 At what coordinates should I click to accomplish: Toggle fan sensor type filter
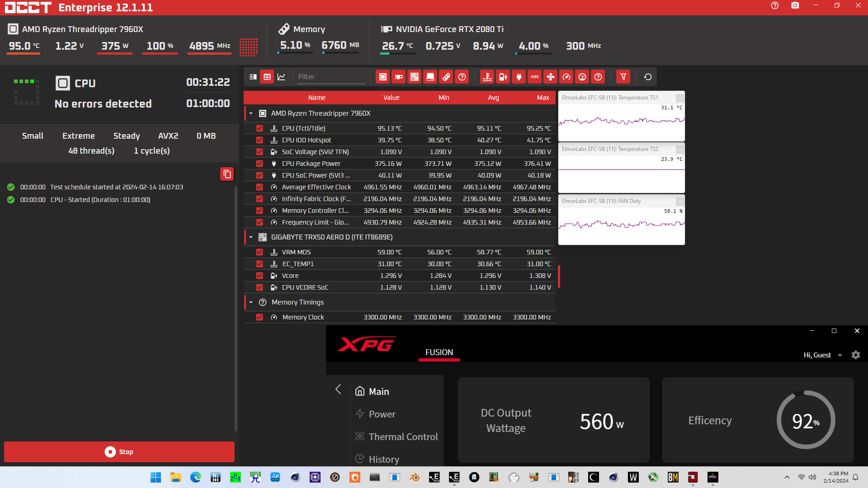pos(551,77)
